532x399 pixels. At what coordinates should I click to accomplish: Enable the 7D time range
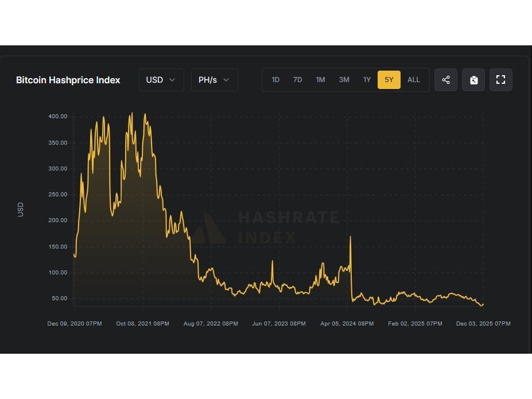297,80
